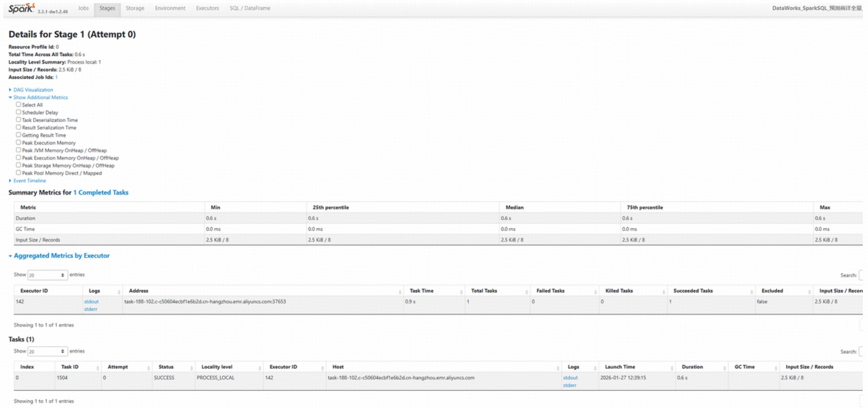Viewport: 868px width, 408px height.
Task: Open the 1 Completed Tasks link
Action: tap(101, 192)
